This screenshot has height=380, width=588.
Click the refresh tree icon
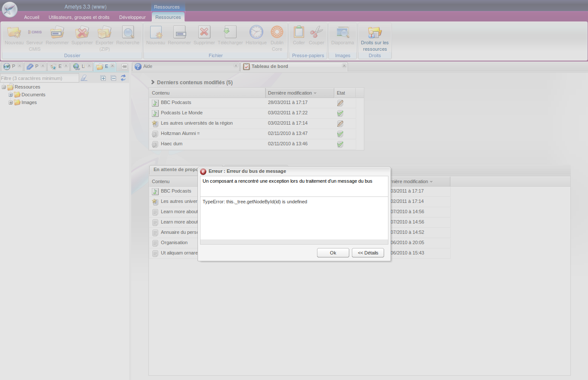(123, 78)
